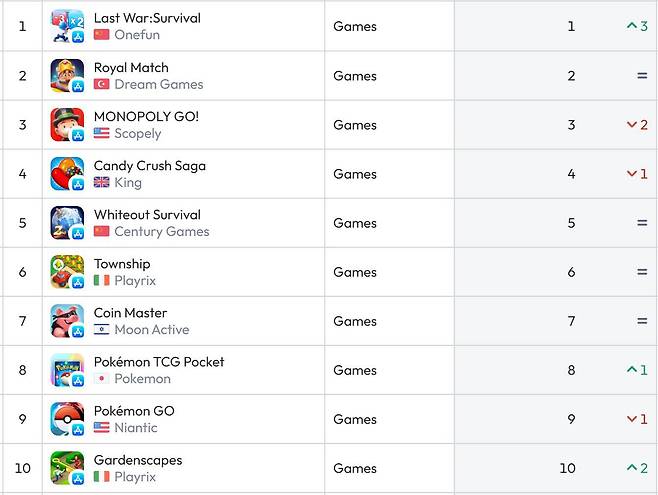Image resolution: width=658 pixels, height=495 pixels.
Task: Click the MONOPOLY GO! app icon
Action: click(x=67, y=125)
